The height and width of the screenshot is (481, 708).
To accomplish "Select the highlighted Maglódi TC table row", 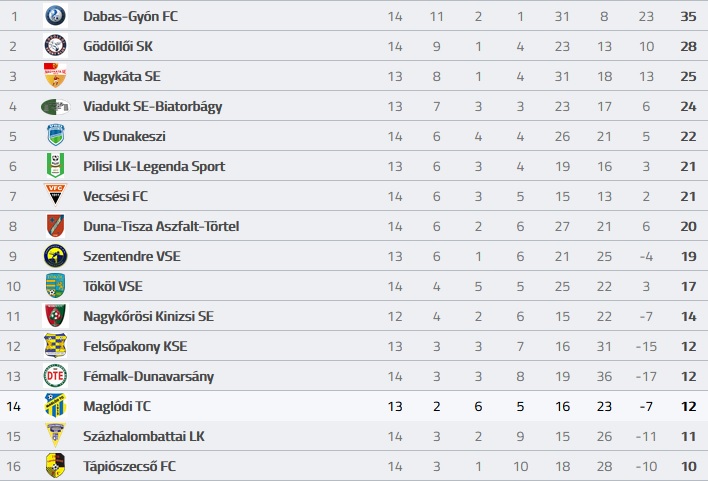I will 354,406.
